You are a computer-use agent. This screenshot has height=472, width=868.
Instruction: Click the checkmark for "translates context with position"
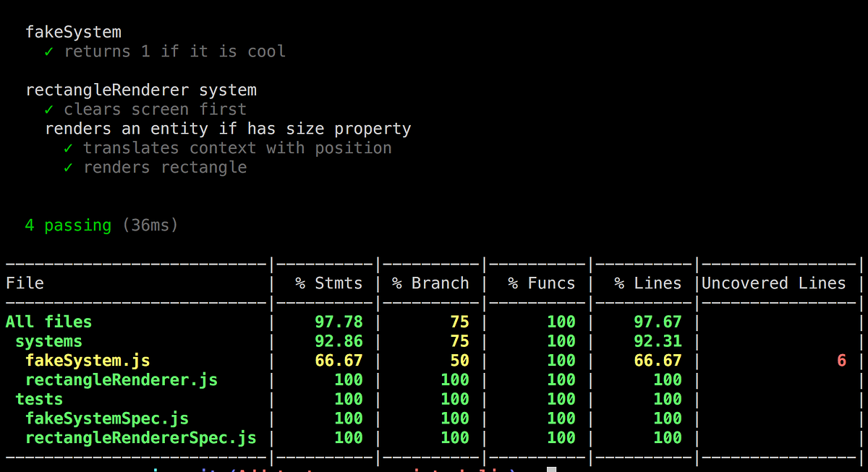click(x=69, y=147)
